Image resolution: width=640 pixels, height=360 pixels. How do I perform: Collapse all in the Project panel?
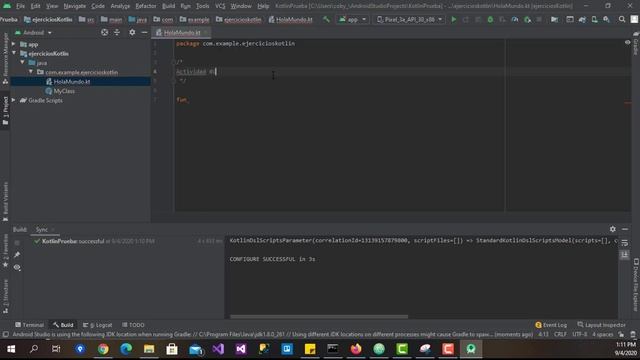pos(117,32)
